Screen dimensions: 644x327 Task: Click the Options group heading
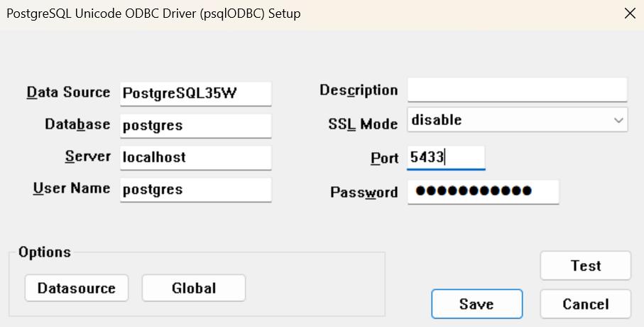(x=45, y=252)
